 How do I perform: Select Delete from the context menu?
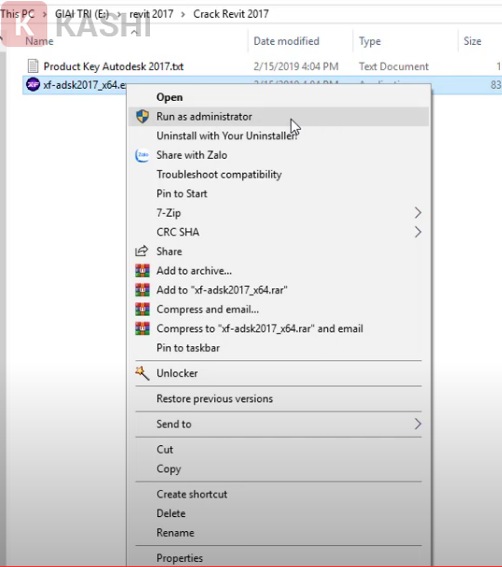tap(171, 513)
